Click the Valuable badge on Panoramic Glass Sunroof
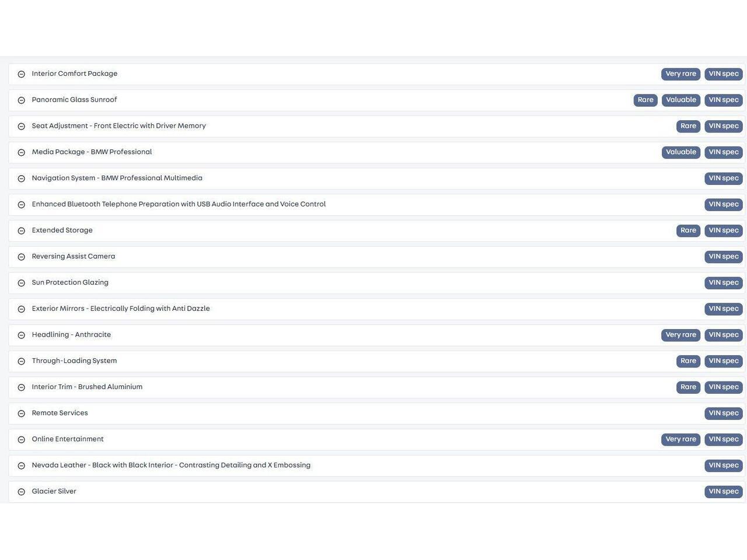Viewport: 747px width, 560px height. click(681, 100)
